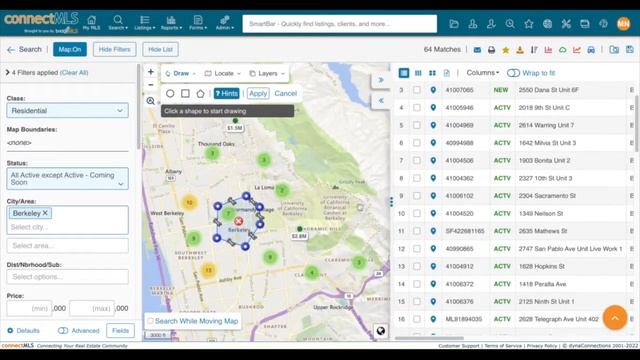This screenshot has height=360, width=640.
Task: Check the box for 2018 9th St row
Action: click(x=417, y=108)
